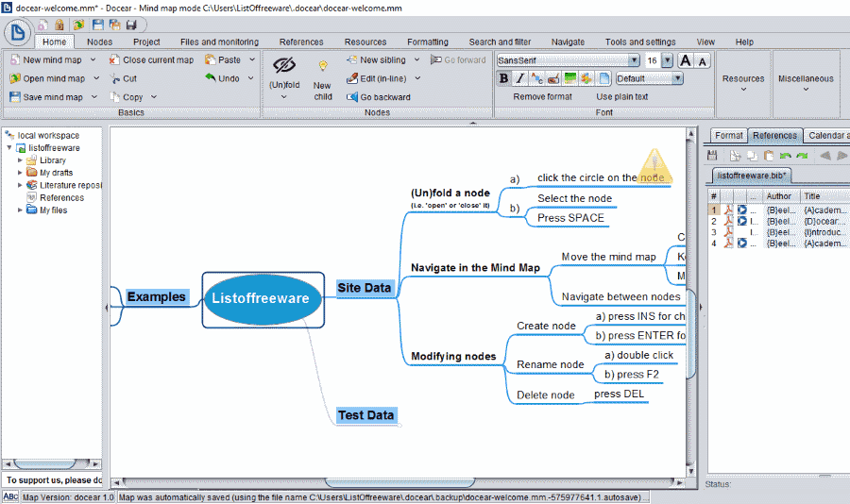
Task: Open the Formatting ribbon tab
Action: [428, 42]
